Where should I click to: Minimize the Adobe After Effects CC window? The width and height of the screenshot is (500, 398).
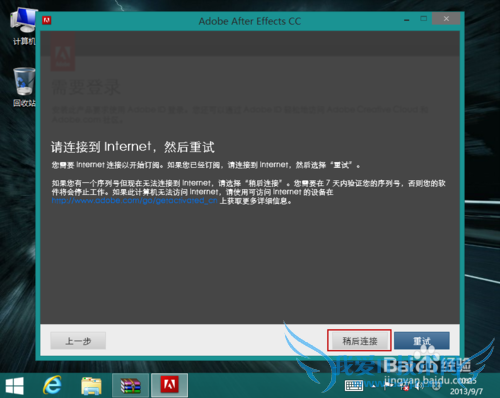406,20
